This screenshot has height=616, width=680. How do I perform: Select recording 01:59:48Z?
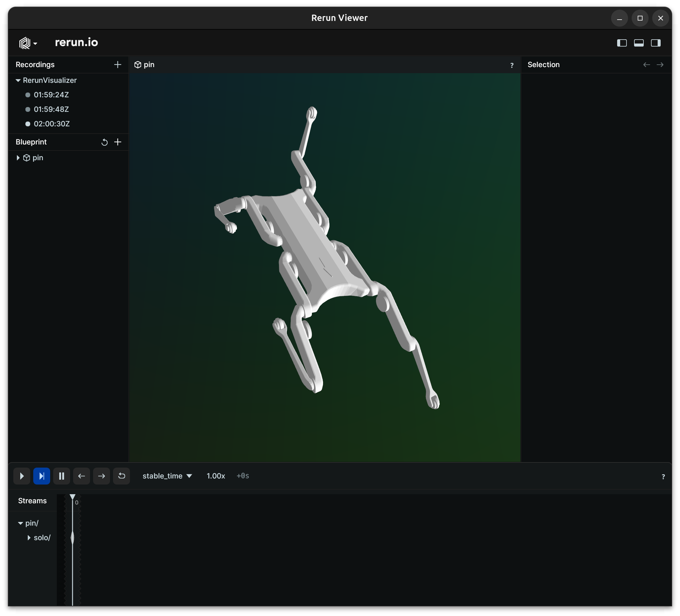point(51,109)
